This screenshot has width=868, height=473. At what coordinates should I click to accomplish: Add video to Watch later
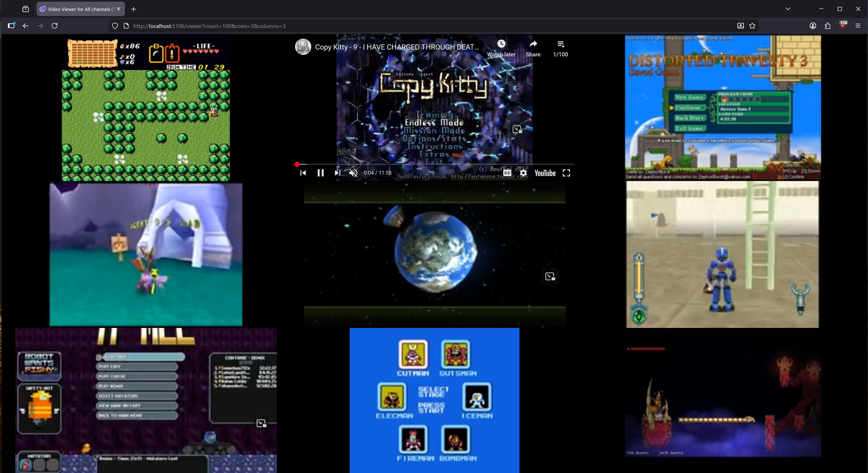tap(501, 48)
